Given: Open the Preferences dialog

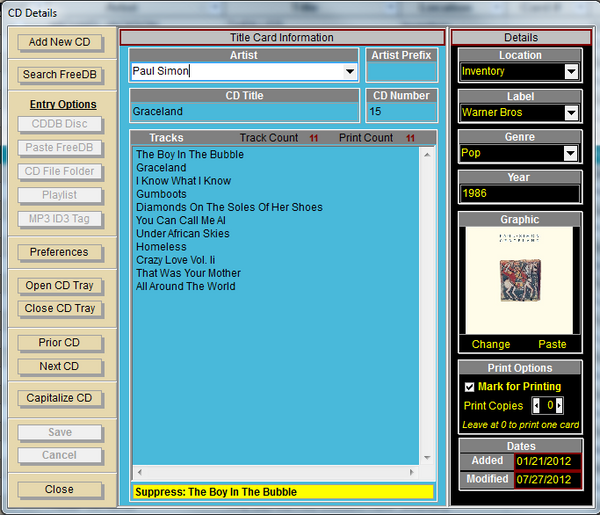Looking at the screenshot, I should pos(59,252).
